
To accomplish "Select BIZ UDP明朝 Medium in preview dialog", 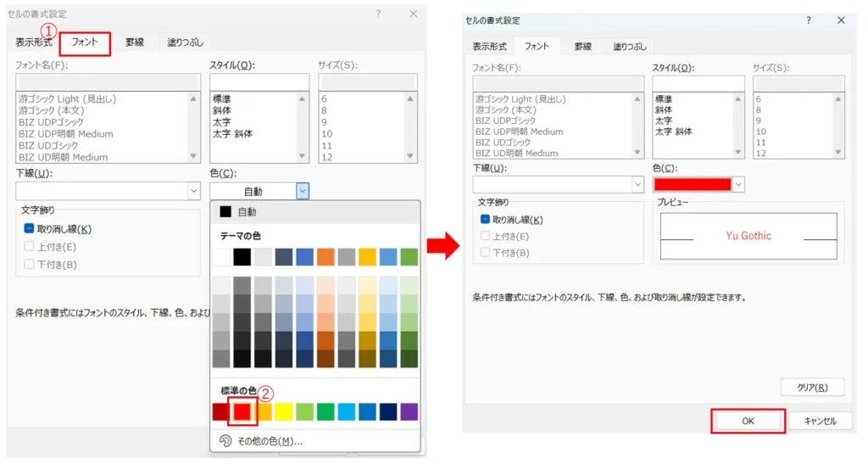I will pyautogui.click(x=520, y=132).
